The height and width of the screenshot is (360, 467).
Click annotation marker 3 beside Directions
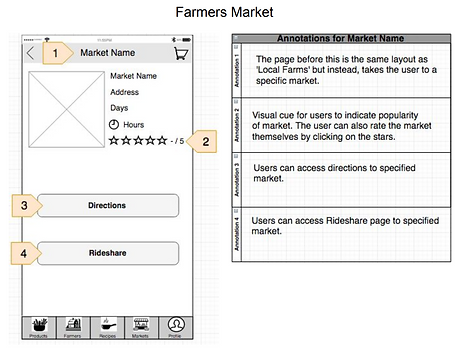click(x=27, y=206)
